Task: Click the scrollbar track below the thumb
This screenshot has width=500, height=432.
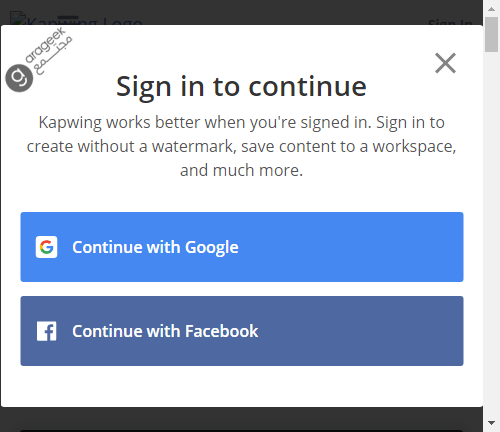Action: click(491, 233)
